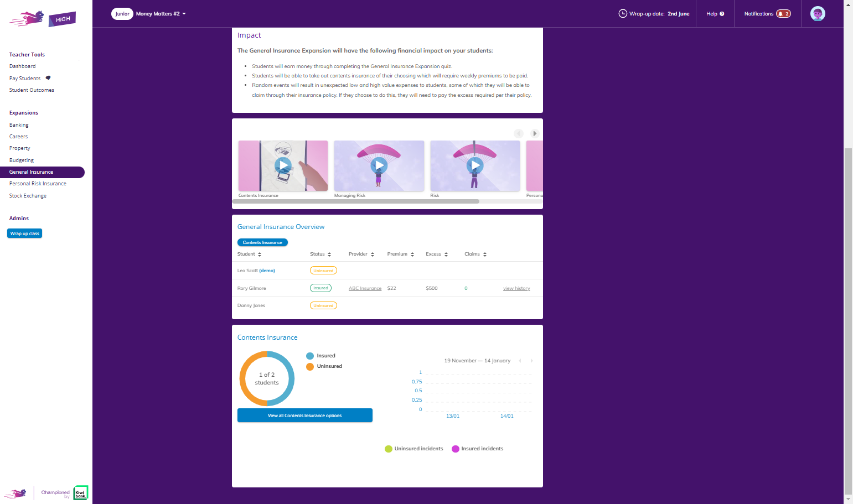Click the video carousel horizontal scrollbar
The image size is (853, 504).
pyautogui.click(x=356, y=201)
